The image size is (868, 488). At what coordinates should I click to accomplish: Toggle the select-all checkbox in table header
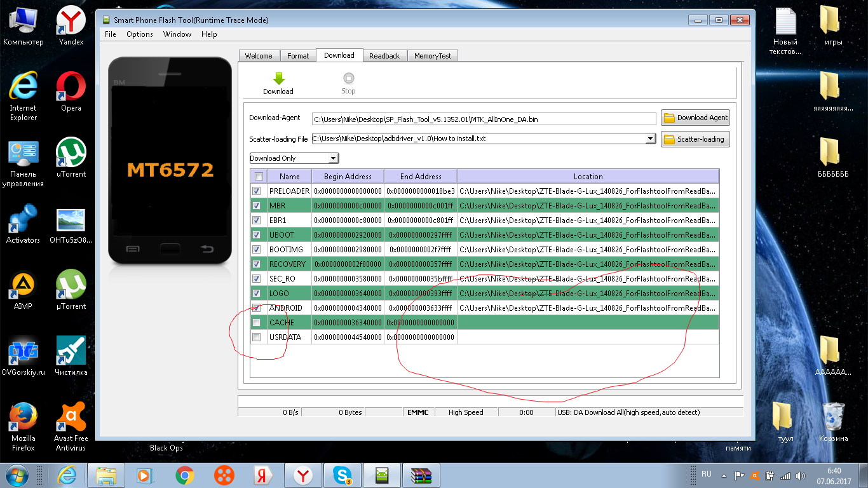tap(259, 177)
